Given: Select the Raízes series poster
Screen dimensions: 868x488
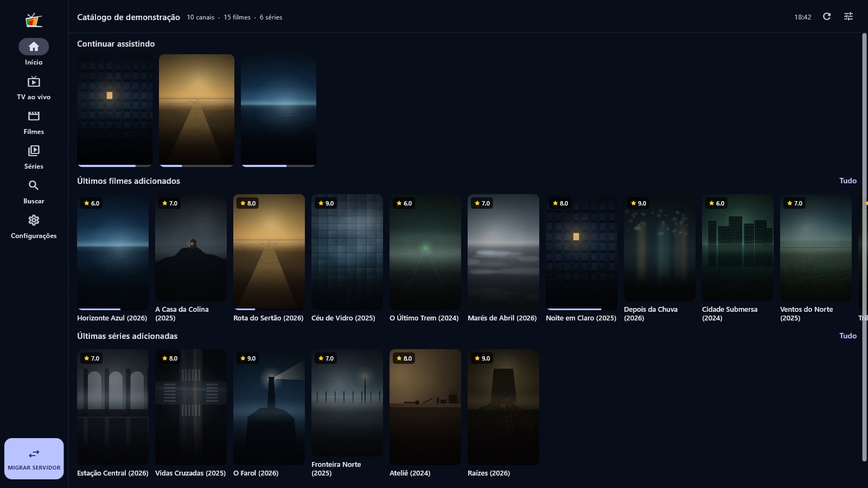Looking at the screenshot, I should tap(503, 407).
